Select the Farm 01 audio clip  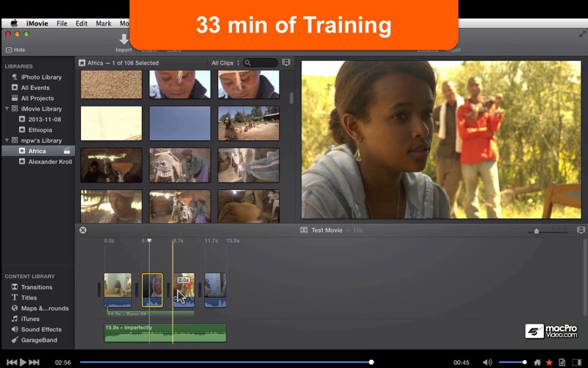pos(150,314)
